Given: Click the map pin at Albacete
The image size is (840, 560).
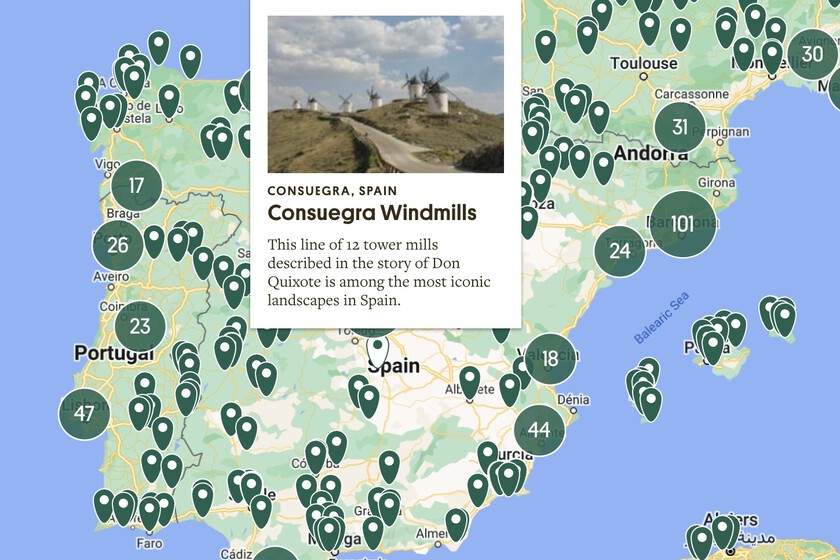Looking at the screenshot, I should point(470,382).
